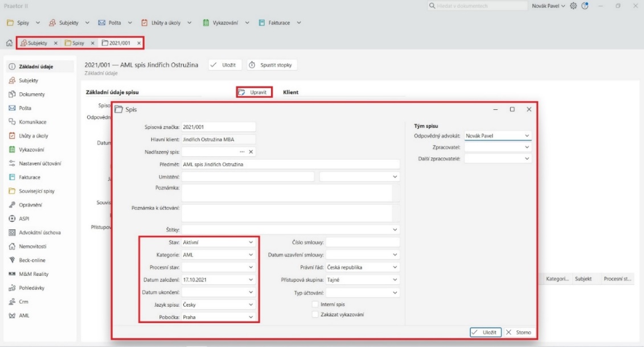Open Advokátní úschova in the sidebar
The width and height of the screenshot is (644, 347).
point(40,233)
